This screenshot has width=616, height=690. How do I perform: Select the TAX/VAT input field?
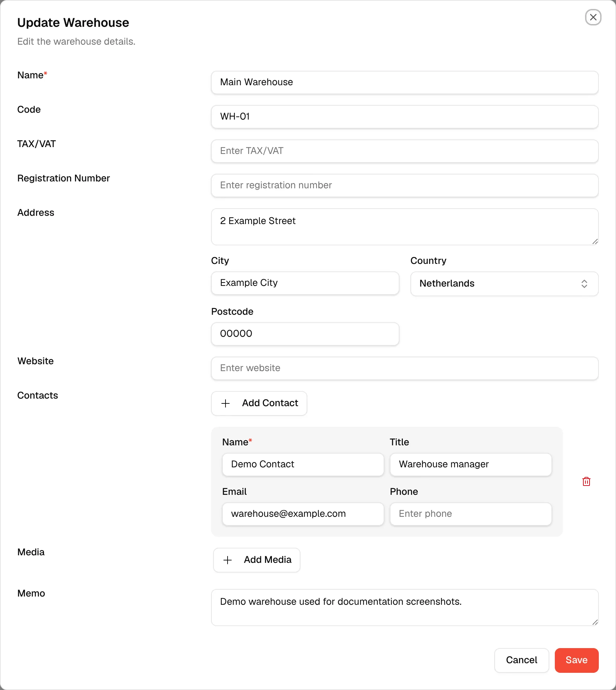405,151
